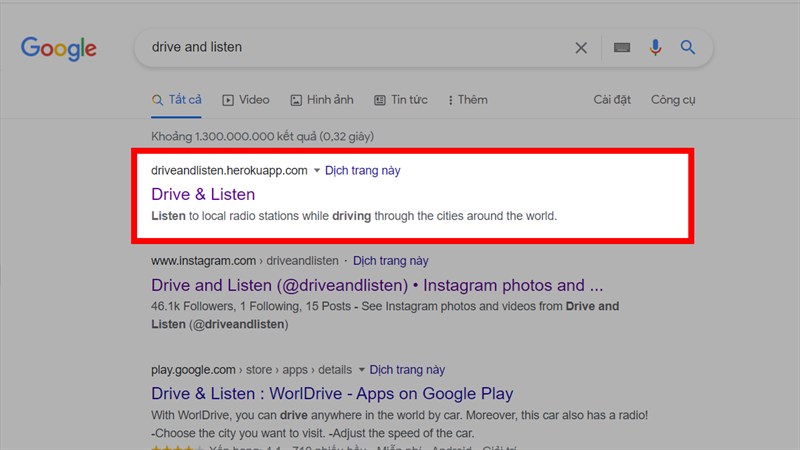Click the magnifying glass search button
Screen dimensions: 800x450
coord(688,47)
